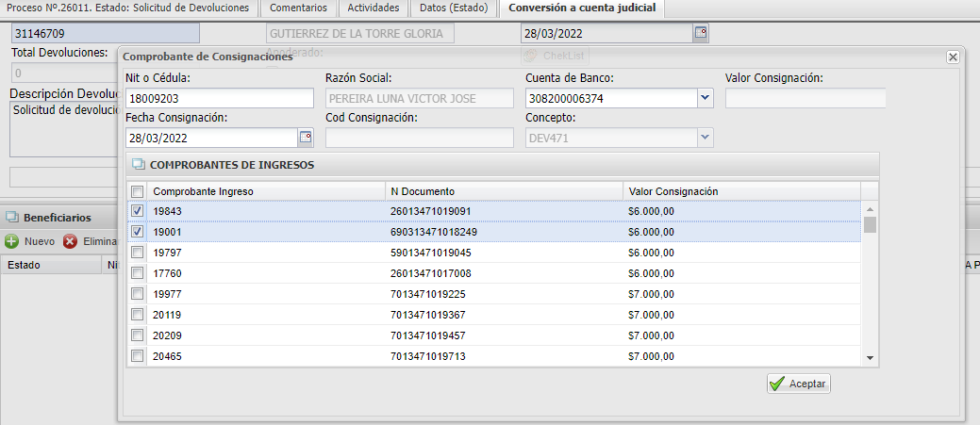The image size is (980, 425).
Task: Open calendar picker for Fecha Consignación
Action: (x=305, y=138)
